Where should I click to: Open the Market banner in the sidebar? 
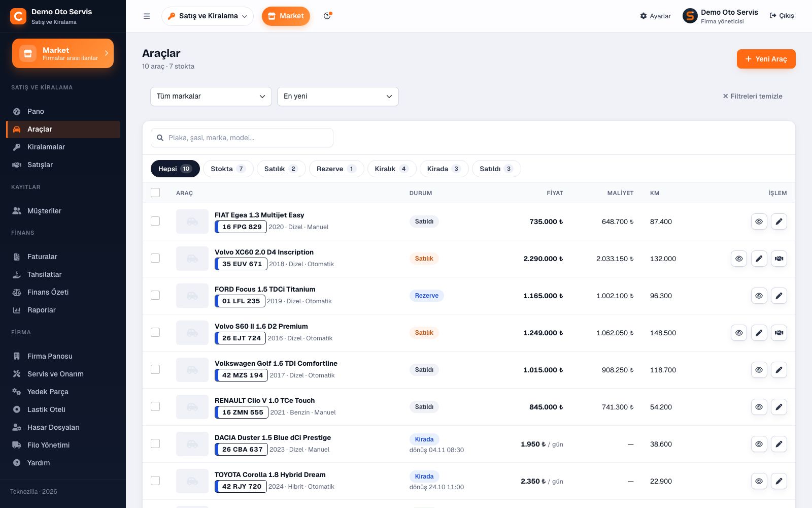pyautogui.click(x=63, y=53)
